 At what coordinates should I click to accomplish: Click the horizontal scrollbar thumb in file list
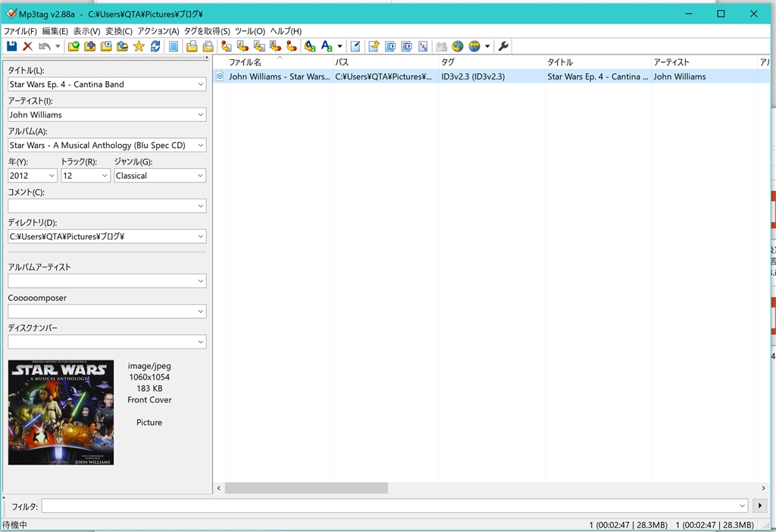306,488
